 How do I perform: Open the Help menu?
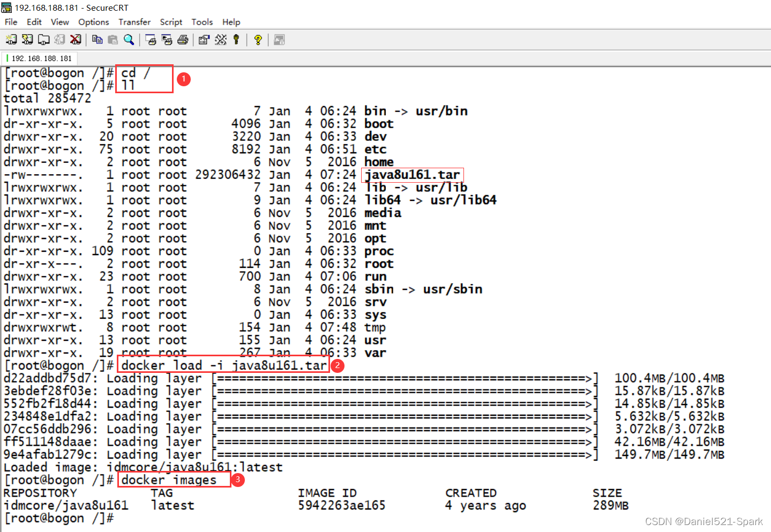[x=231, y=22]
